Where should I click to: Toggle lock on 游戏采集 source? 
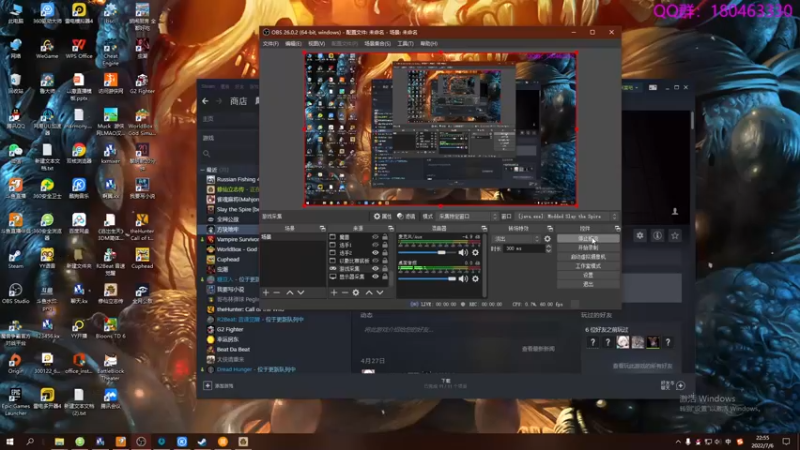[x=385, y=268]
